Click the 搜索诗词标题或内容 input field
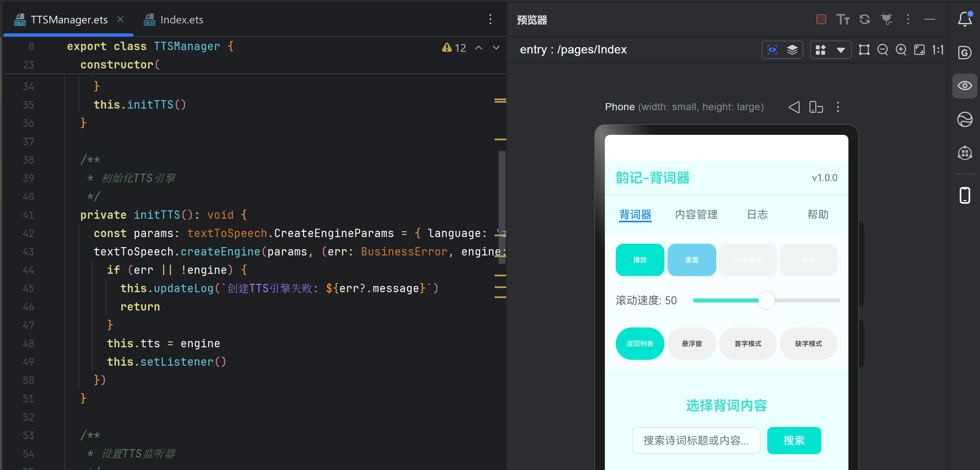Image resolution: width=980 pixels, height=470 pixels. (x=696, y=440)
